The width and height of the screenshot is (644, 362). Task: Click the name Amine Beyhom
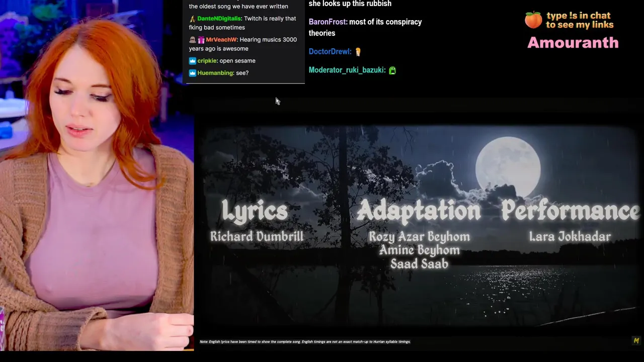point(419,250)
